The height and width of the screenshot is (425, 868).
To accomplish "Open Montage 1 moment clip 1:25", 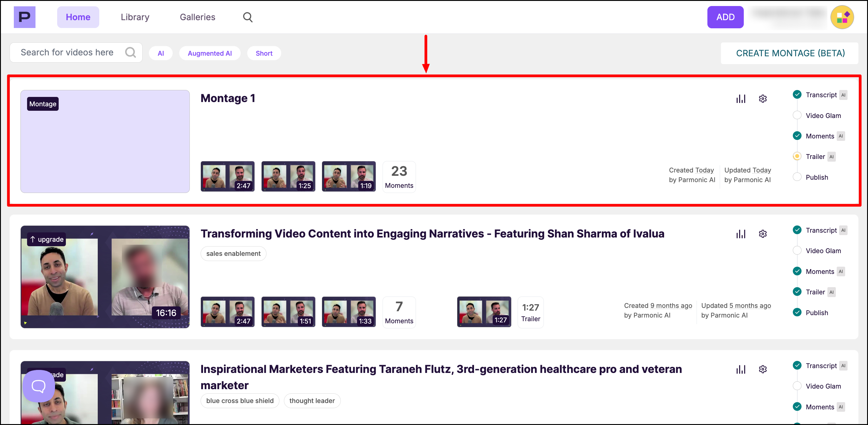I will pyautogui.click(x=288, y=176).
